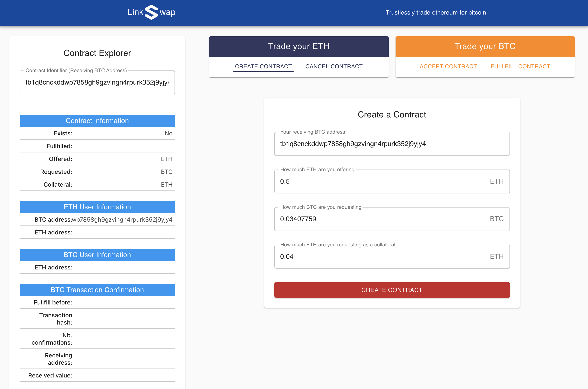Click the LinkSwap logo icon
Screen dimensions: 588x389
[151, 12]
